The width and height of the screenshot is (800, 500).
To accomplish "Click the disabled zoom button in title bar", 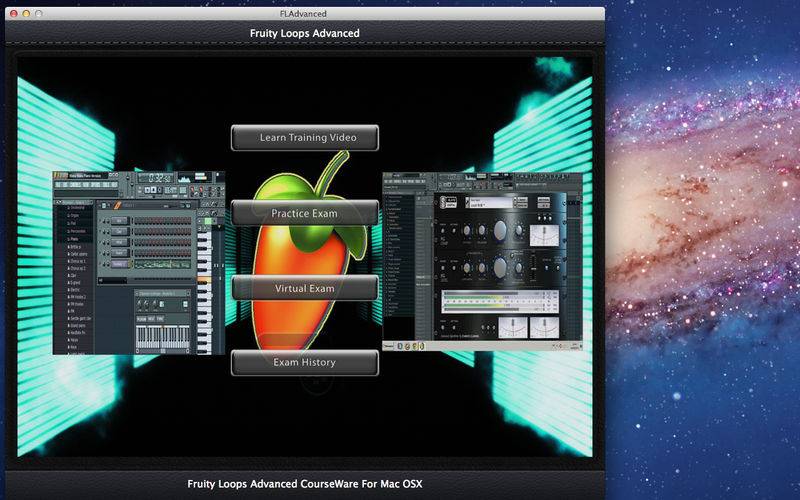I will (38, 14).
